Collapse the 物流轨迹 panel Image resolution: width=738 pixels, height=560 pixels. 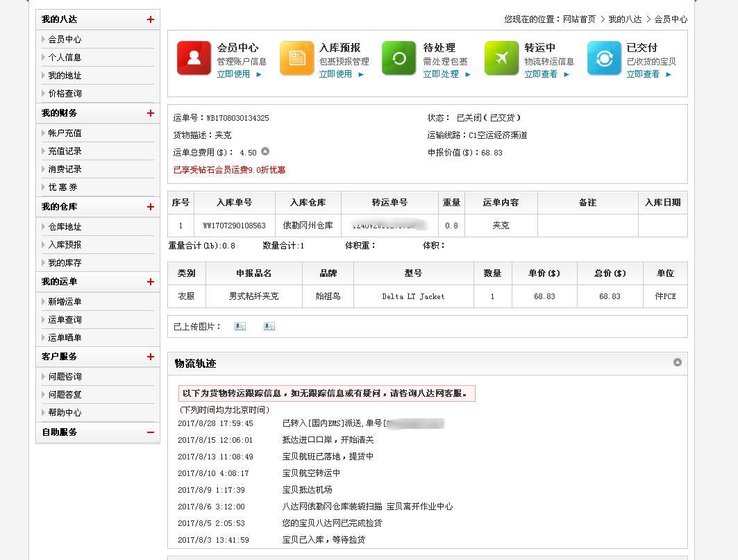tap(677, 362)
